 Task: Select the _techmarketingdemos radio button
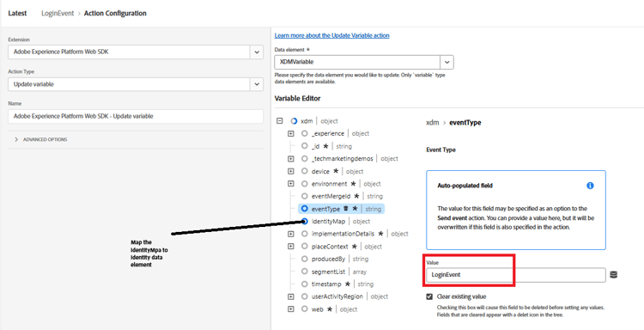click(x=304, y=159)
